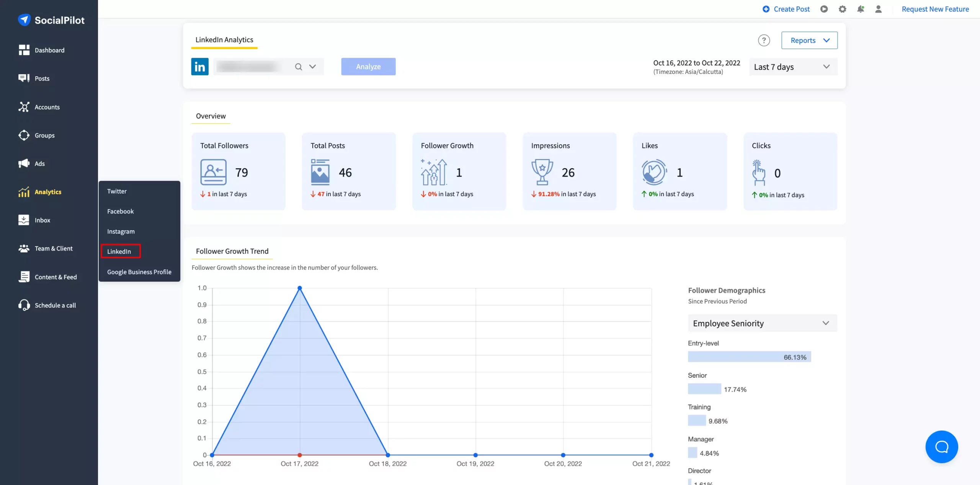The image size is (980, 485).
Task: Click the Total Followers value 79
Action: click(242, 173)
